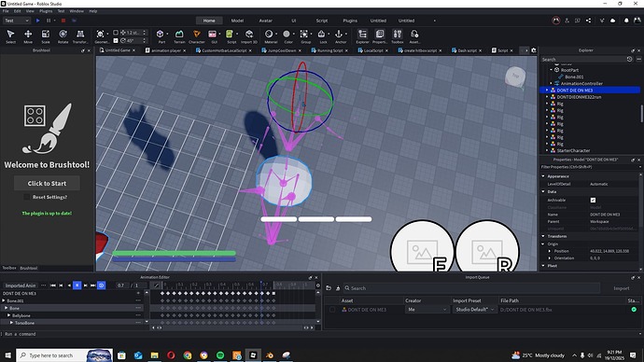Viewport: 644px width, 362px height.
Task: Toggle the rotate snapping checkbox
Action: (116, 41)
